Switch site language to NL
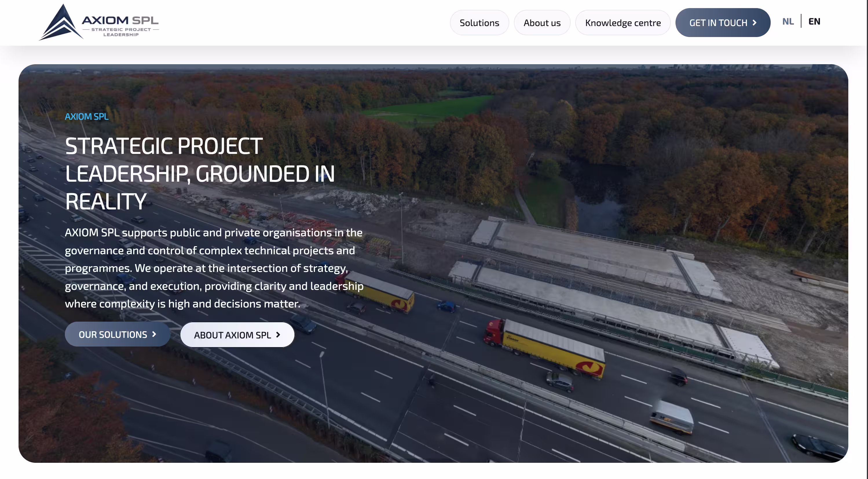 click(x=788, y=21)
